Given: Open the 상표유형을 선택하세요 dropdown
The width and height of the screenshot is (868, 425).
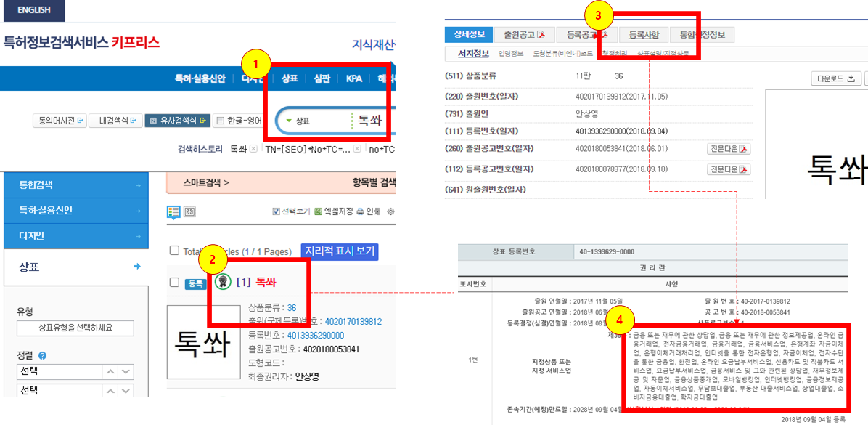Looking at the screenshot, I should 75,328.
